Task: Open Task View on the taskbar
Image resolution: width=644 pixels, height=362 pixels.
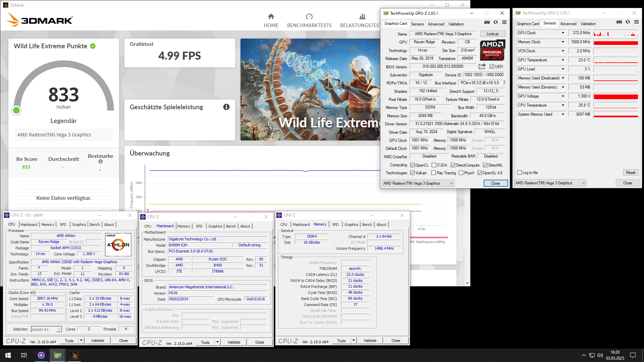Action: [24, 355]
